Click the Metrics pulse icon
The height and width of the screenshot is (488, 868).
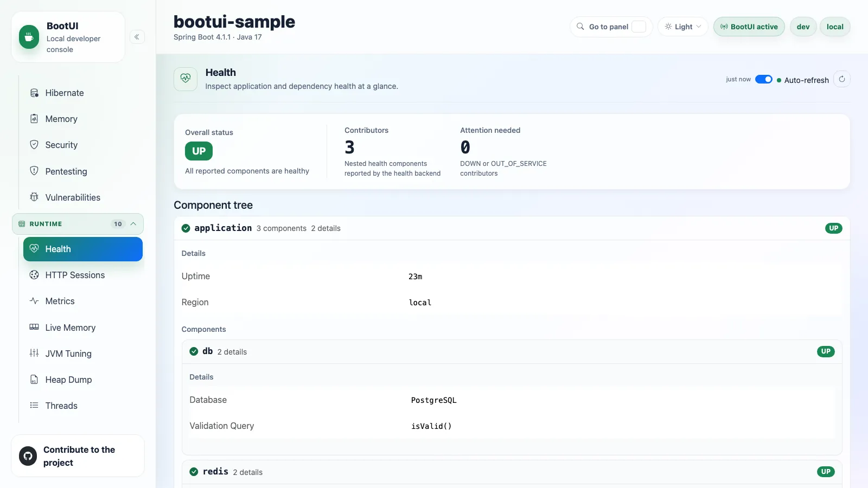click(x=34, y=301)
